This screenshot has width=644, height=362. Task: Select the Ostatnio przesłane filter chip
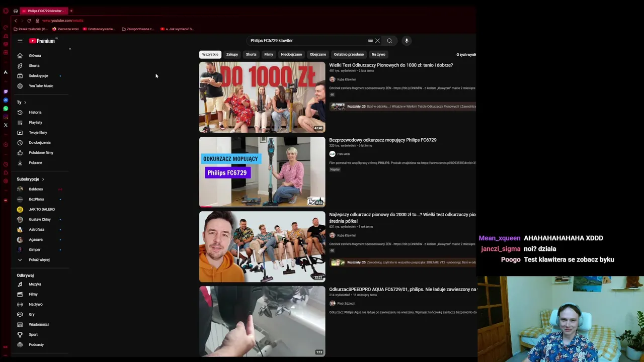349,54
